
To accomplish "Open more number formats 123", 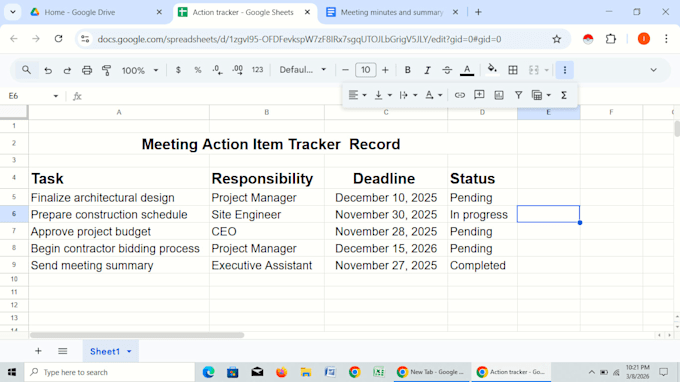I will (x=258, y=70).
